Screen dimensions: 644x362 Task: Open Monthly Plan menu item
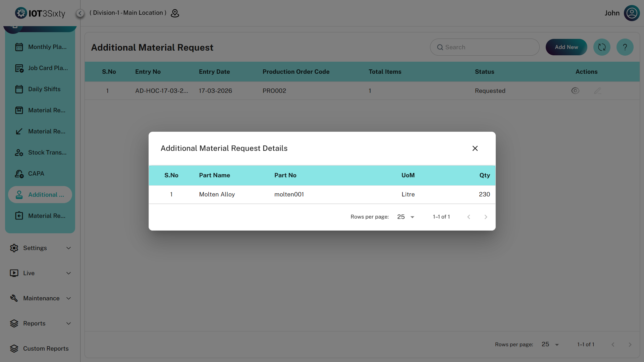[x=47, y=47]
